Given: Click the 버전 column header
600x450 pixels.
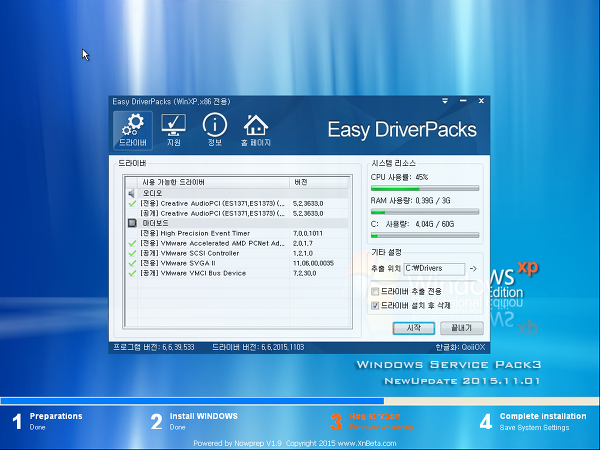Looking at the screenshot, I should tap(318, 182).
